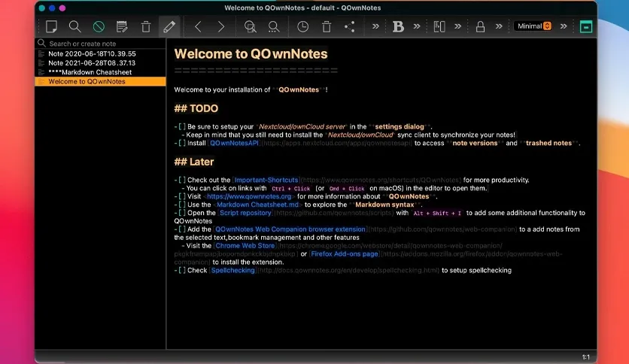Go forward in note history
This screenshot has width=629, height=364.
[221, 26]
